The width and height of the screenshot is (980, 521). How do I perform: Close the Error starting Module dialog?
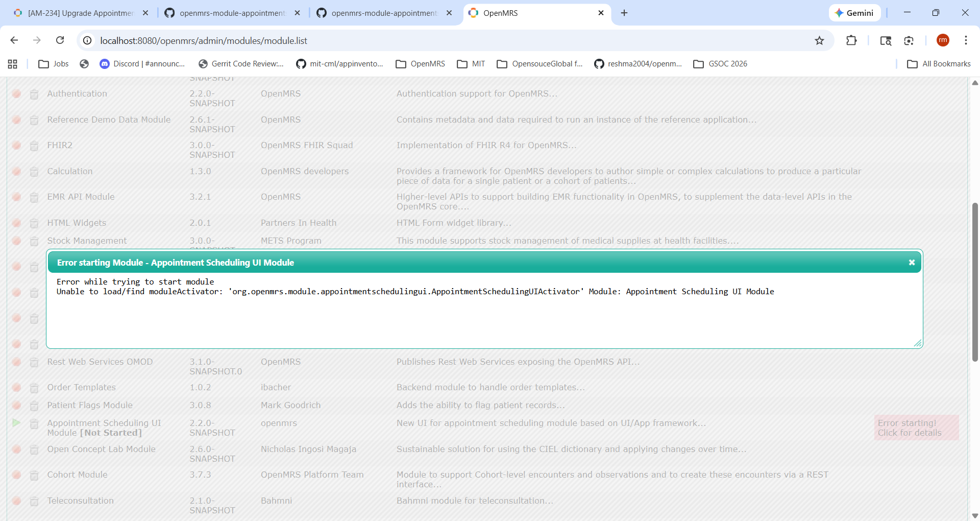[x=912, y=263]
